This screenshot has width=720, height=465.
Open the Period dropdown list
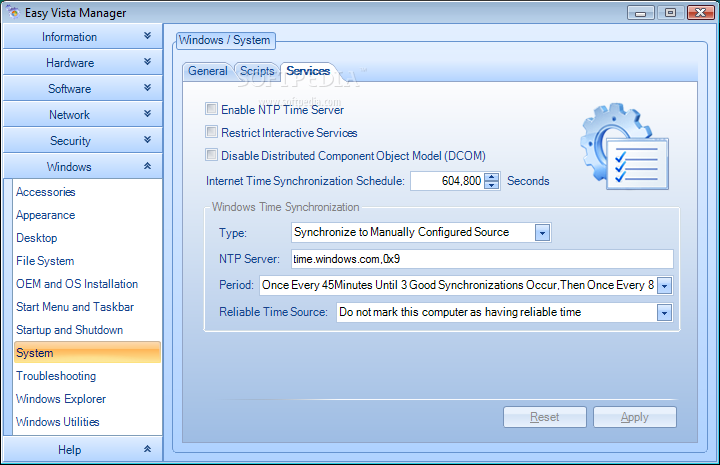pyautogui.click(x=664, y=286)
